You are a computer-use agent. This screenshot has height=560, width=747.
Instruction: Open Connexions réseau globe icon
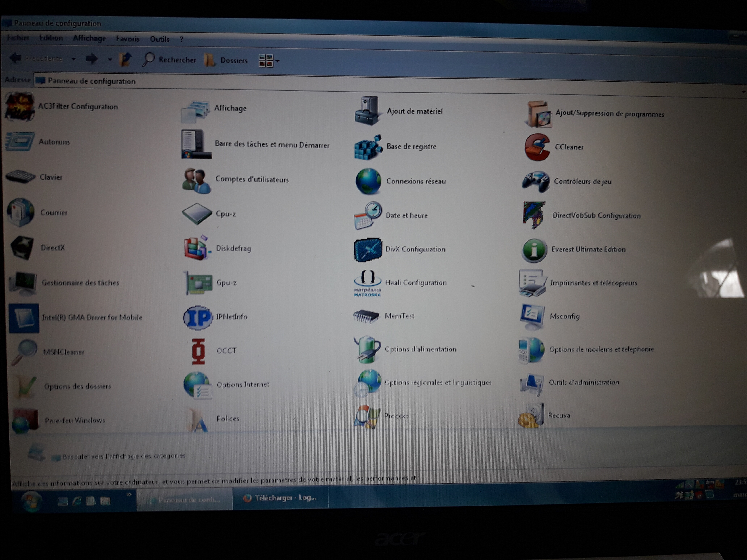pos(368,181)
